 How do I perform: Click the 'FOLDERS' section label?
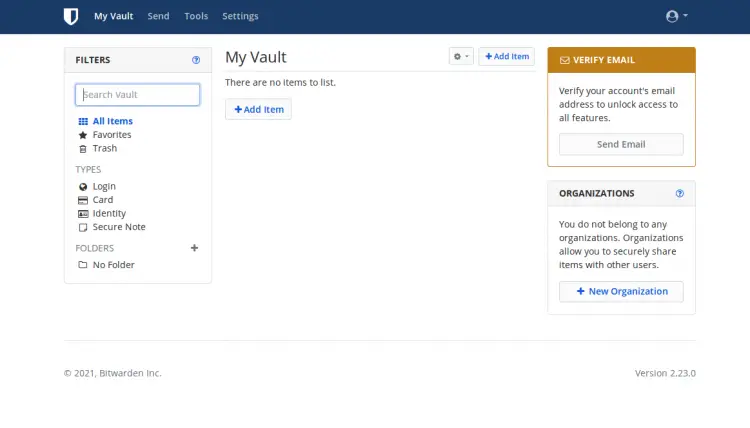coord(94,248)
